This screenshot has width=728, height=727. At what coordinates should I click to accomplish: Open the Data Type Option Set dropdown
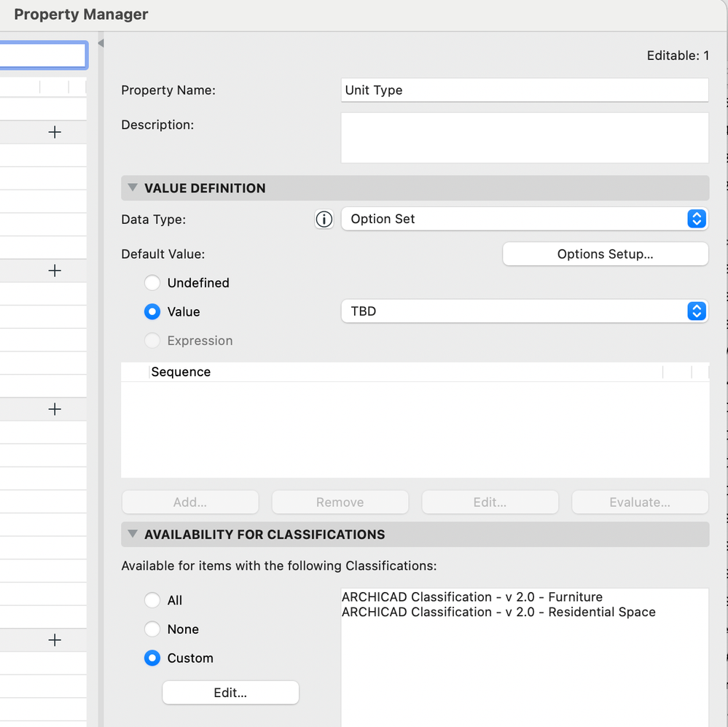[524, 219]
